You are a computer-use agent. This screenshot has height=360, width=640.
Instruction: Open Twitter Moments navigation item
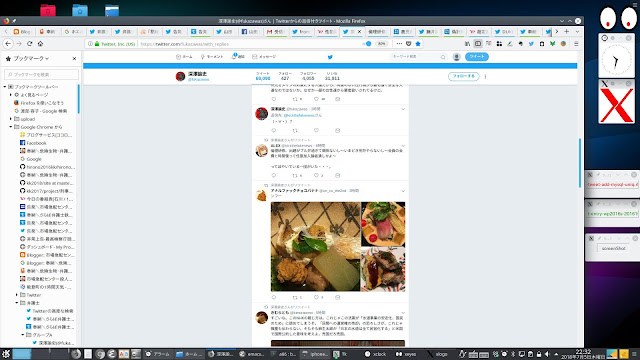(211, 57)
